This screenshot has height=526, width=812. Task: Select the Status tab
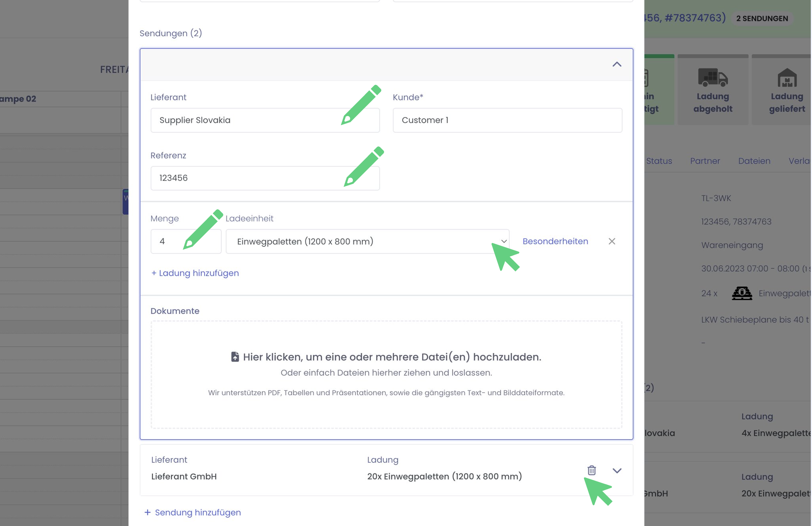click(659, 161)
